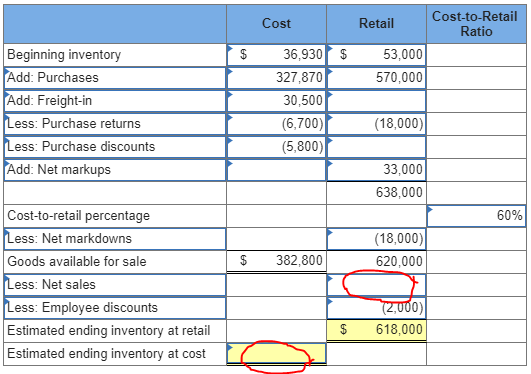This screenshot has width=531, height=374.
Task: Click the beginning inventory cost field 36,930
Action: coord(276,55)
